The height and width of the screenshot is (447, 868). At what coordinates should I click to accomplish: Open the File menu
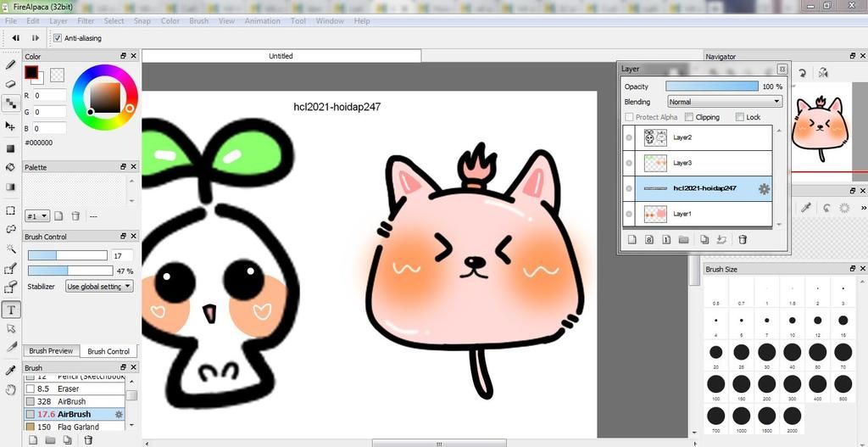(10, 21)
